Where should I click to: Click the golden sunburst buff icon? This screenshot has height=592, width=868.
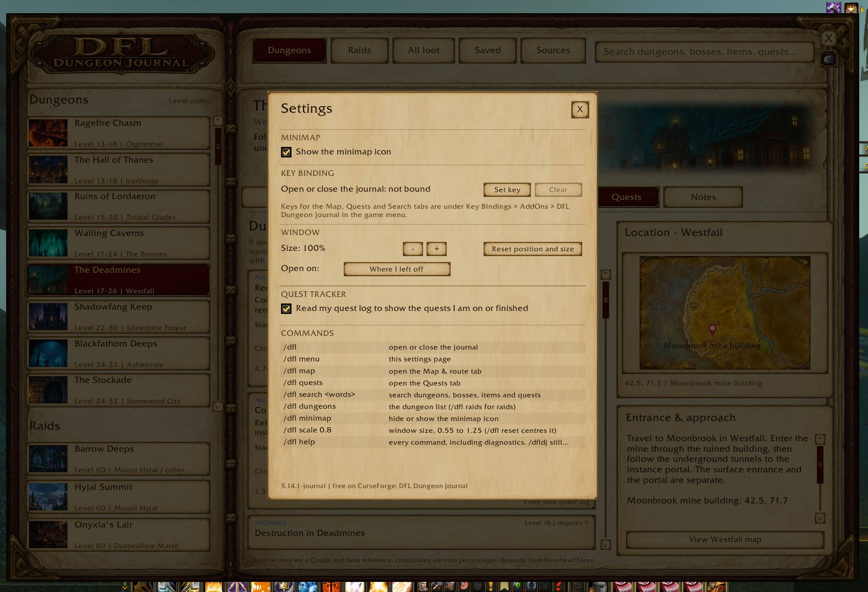pyautogui.click(x=851, y=8)
